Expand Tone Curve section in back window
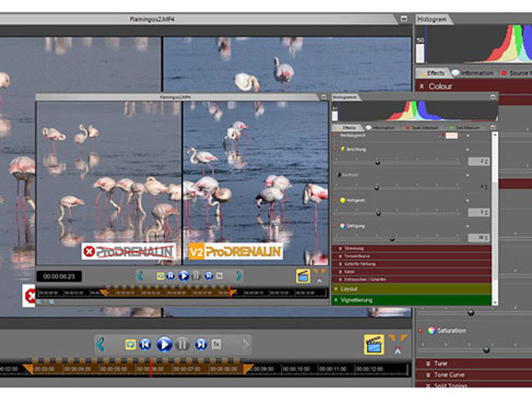The height and width of the screenshot is (399, 532). pyautogui.click(x=473, y=374)
